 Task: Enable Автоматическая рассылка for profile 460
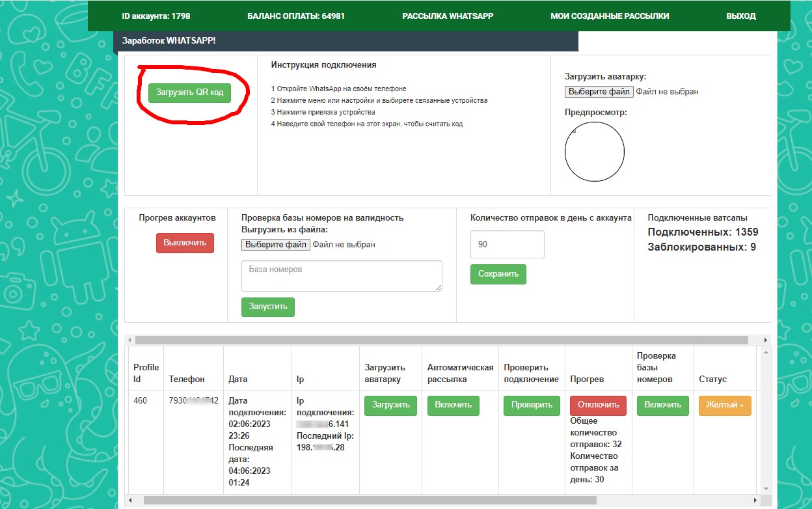coord(453,405)
